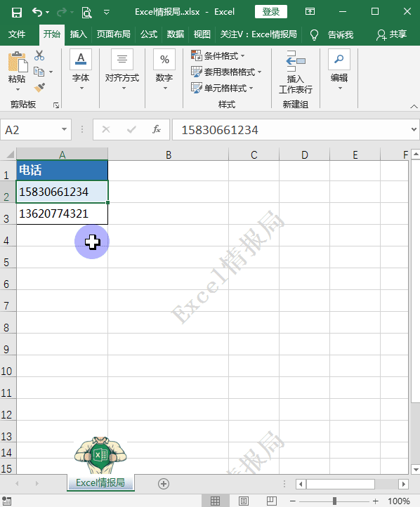Click horizontal scrollbar right arrow

403,484
